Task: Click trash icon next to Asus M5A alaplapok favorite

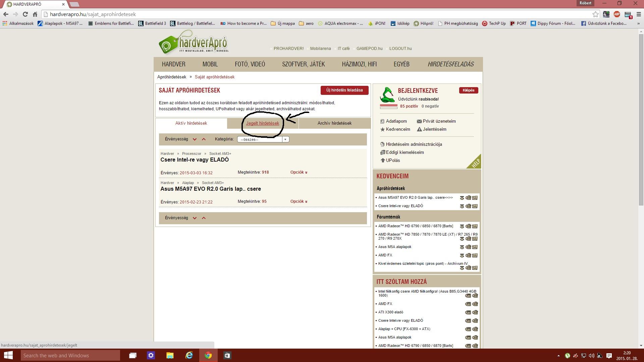Action: pyautogui.click(x=468, y=247)
